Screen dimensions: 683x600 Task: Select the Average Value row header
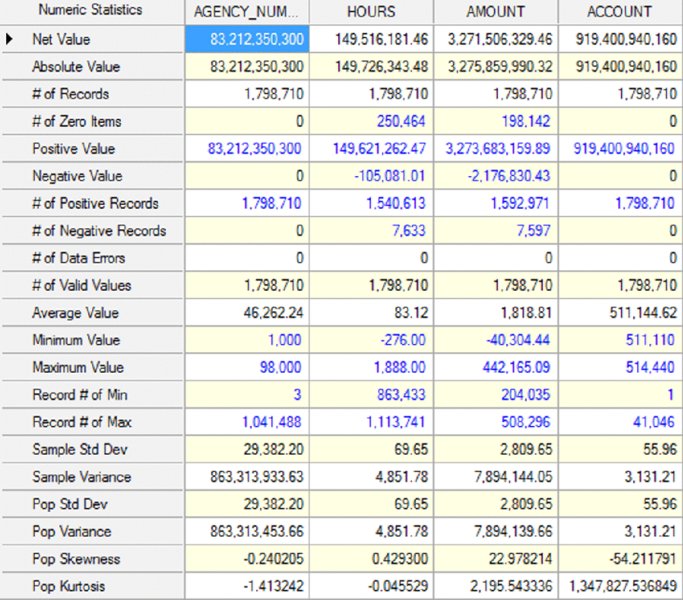point(75,313)
